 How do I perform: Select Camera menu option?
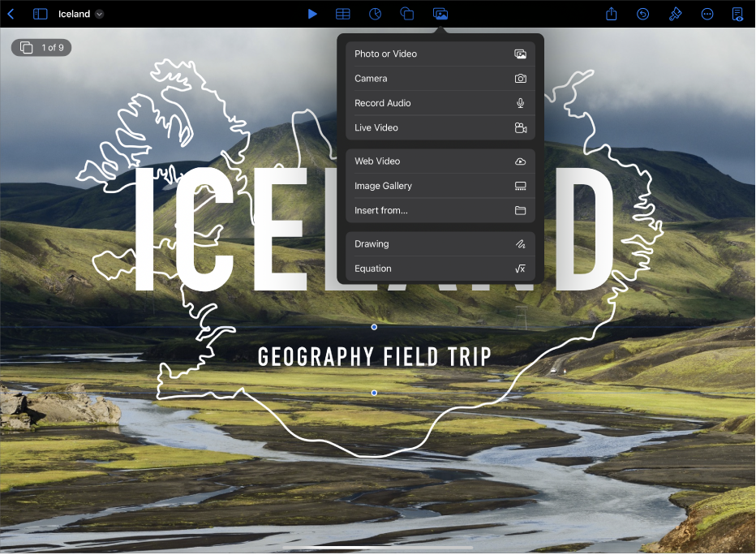tap(440, 79)
